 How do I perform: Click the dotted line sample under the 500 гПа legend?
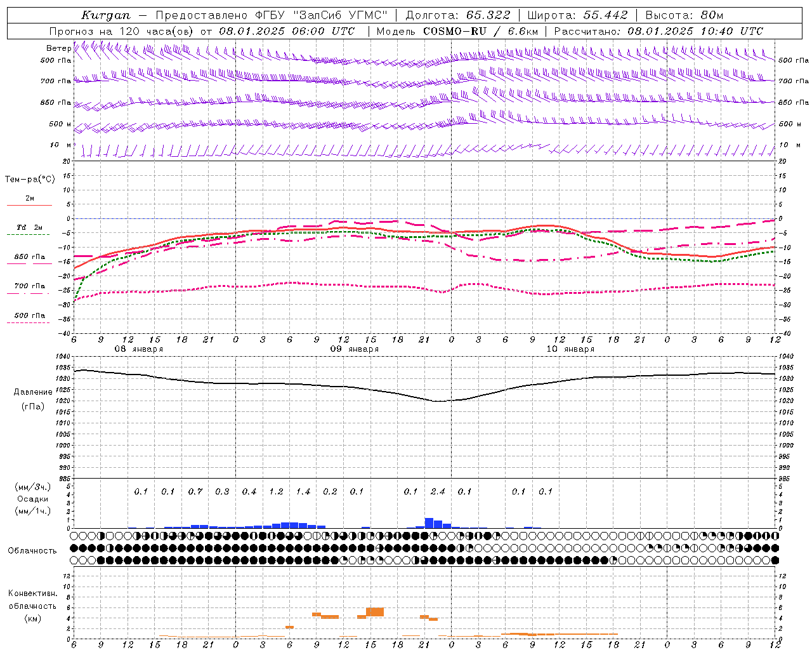[28, 322]
